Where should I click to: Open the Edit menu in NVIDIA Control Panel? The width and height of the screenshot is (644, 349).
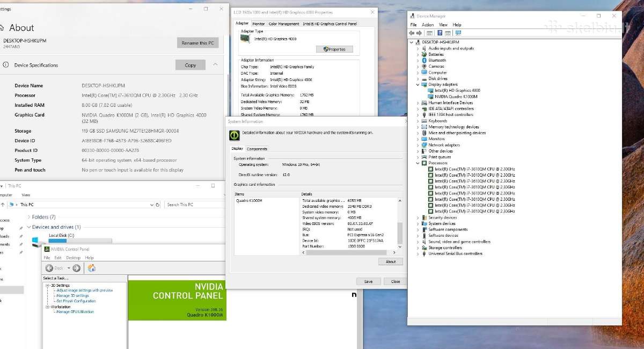[x=58, y=258]
